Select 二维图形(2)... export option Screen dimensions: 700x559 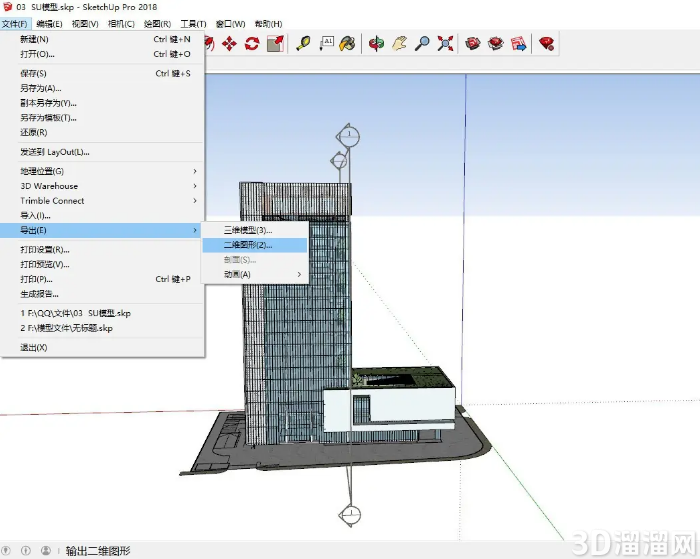pyautogui.click(x=254, y=245)
